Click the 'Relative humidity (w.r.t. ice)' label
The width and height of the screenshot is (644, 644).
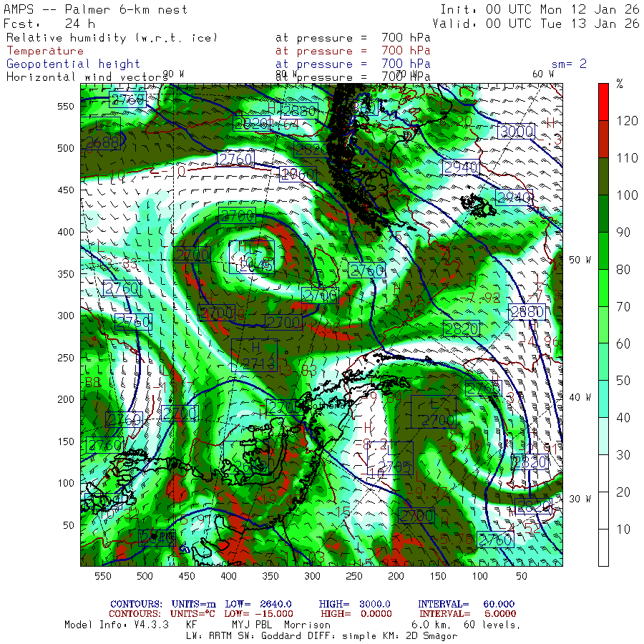[110, 37]
